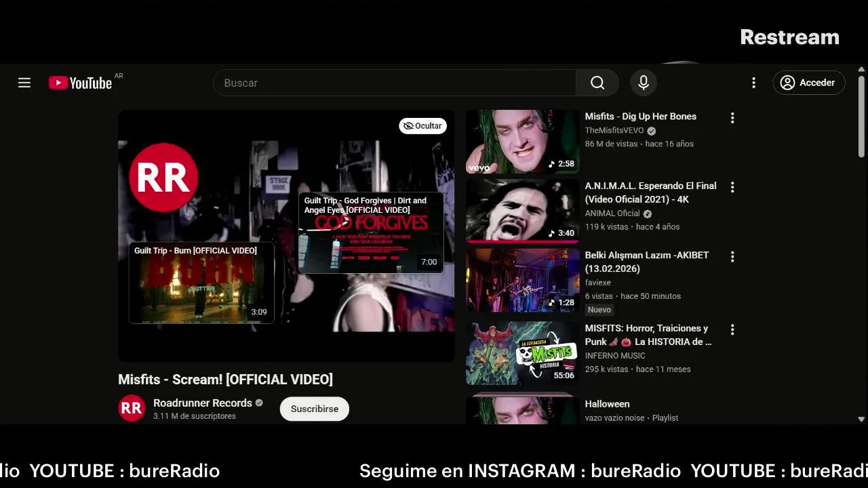Open Guilt Trip - God Forgives card
Viewport: 868px width, 488px height.
[x=371, y=232]
